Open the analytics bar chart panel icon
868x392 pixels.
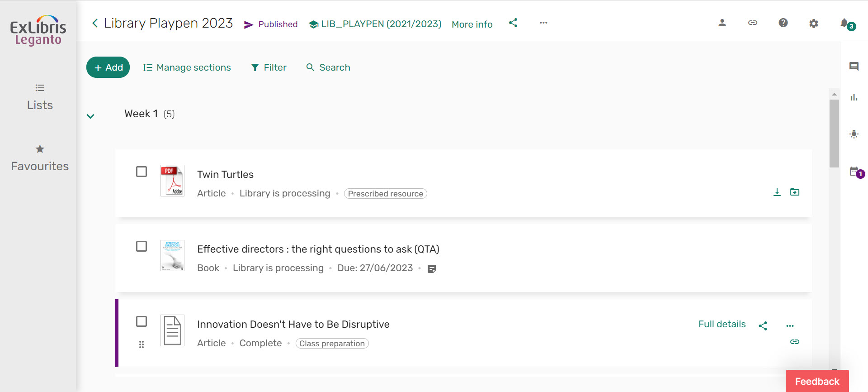(854, 97)
